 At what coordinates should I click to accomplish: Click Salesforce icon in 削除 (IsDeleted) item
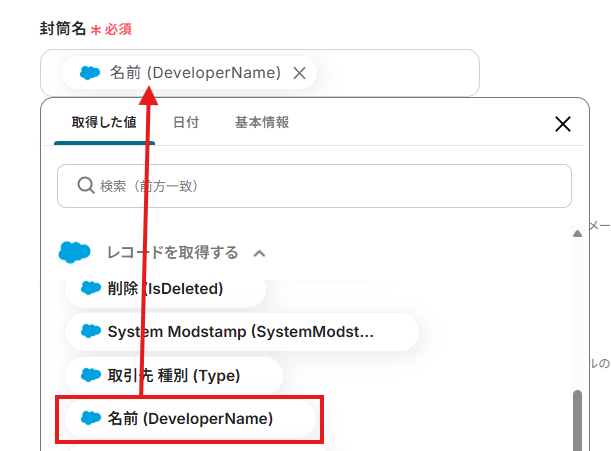91,289
